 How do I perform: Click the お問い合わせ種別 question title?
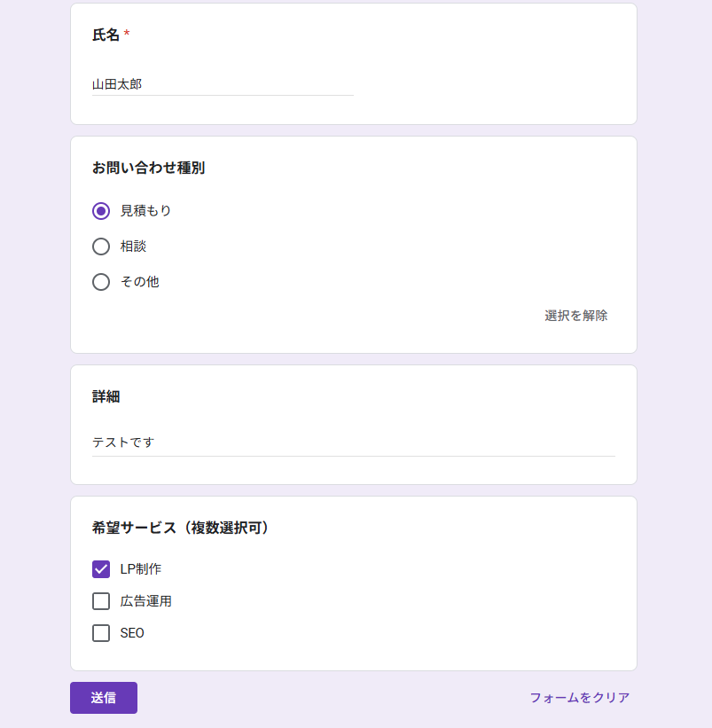(148, 168)
